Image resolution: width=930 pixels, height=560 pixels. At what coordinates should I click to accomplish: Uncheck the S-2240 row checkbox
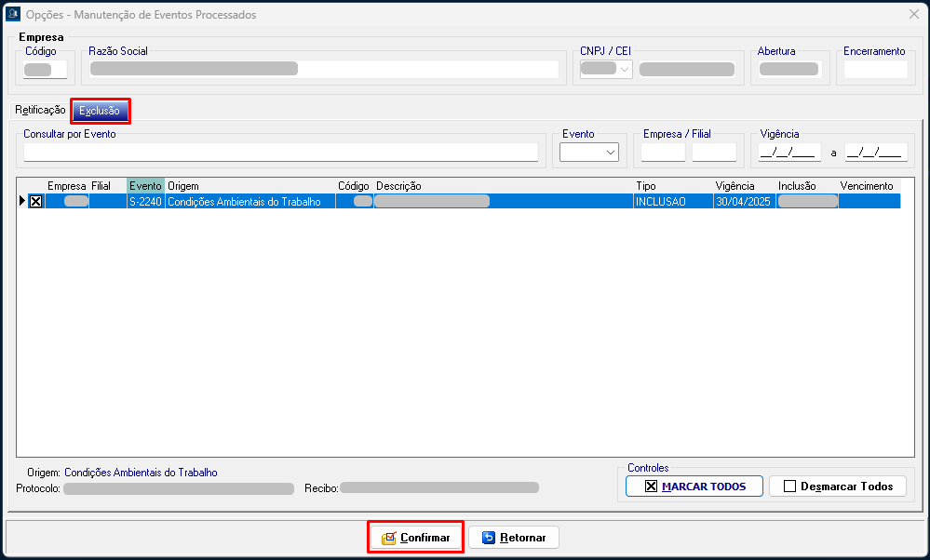click(x=35, y=201)
